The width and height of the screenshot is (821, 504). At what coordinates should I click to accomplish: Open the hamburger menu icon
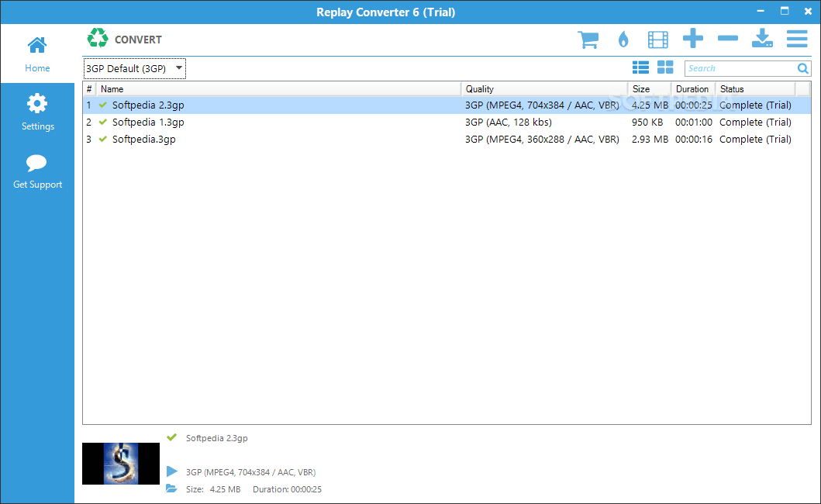coord(797,39)
